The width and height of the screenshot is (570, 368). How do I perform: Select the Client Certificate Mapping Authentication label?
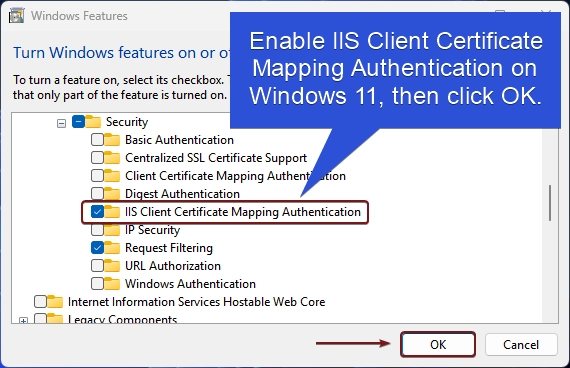pyautogui.click(x=235, y=176)
